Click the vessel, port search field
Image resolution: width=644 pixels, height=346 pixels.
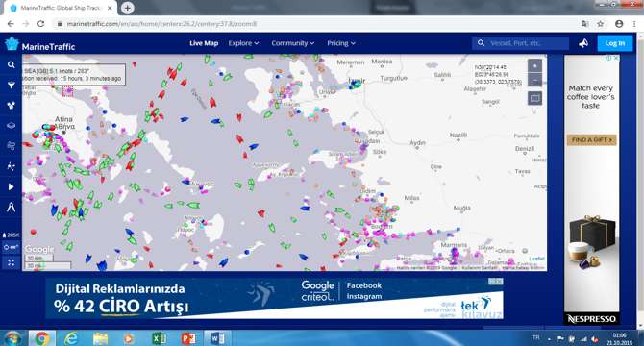(521, 43)
